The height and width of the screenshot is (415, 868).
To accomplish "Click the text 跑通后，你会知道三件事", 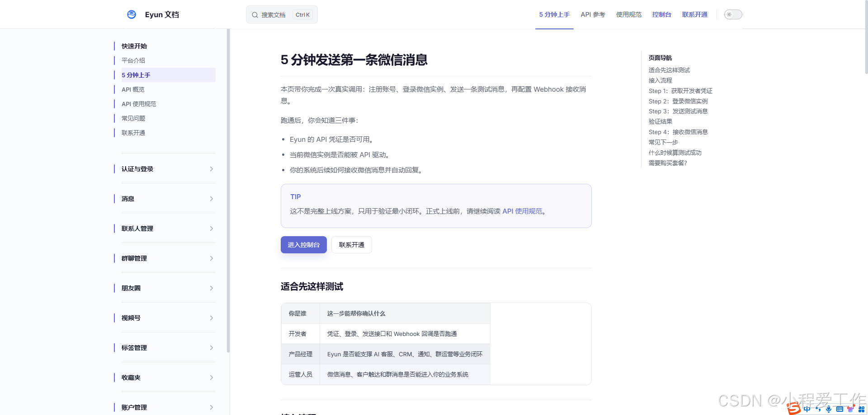I will [x=319, y=121].
